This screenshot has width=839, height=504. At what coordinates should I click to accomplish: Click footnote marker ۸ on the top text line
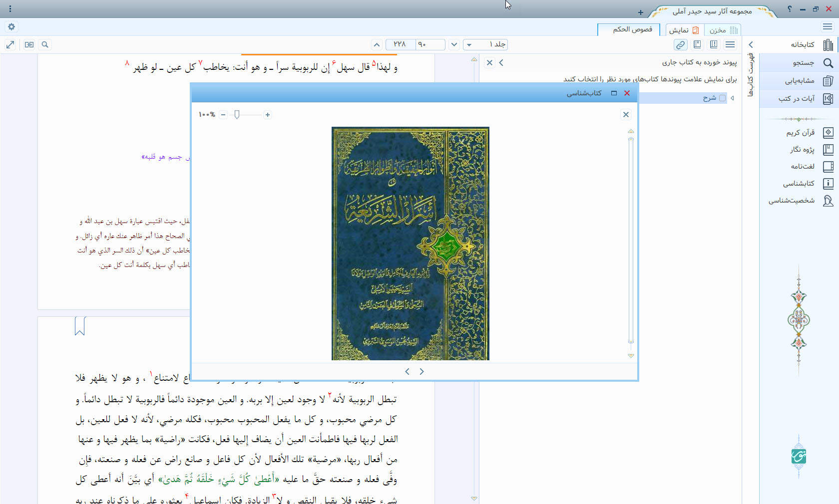pos(127,62)
